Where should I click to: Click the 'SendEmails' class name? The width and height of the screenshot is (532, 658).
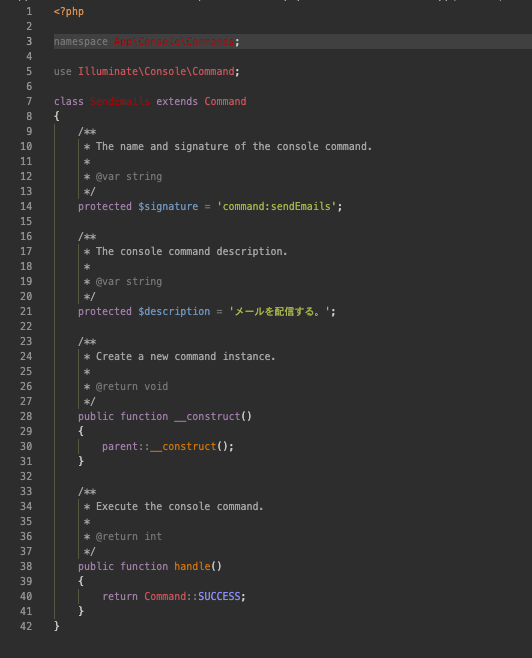(120, 102)
